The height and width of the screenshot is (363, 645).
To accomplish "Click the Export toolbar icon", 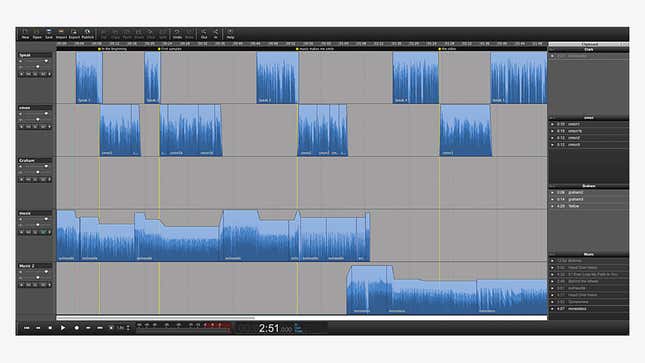I will coord(74,34).
